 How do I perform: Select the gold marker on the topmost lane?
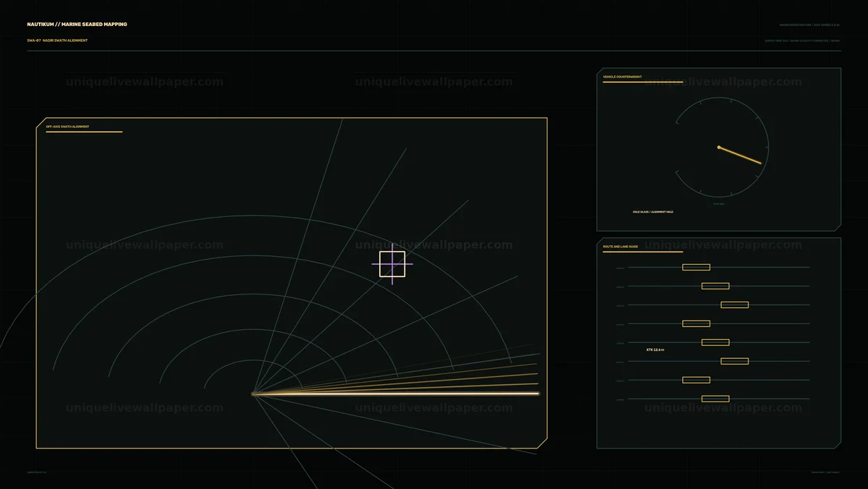click(x=696, y=267)
